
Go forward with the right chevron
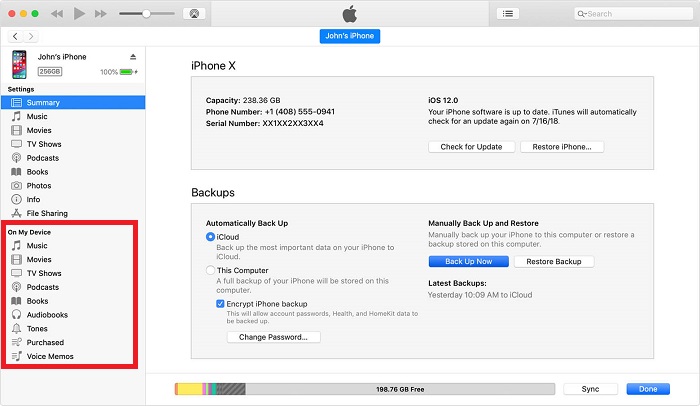coord(31,36)
